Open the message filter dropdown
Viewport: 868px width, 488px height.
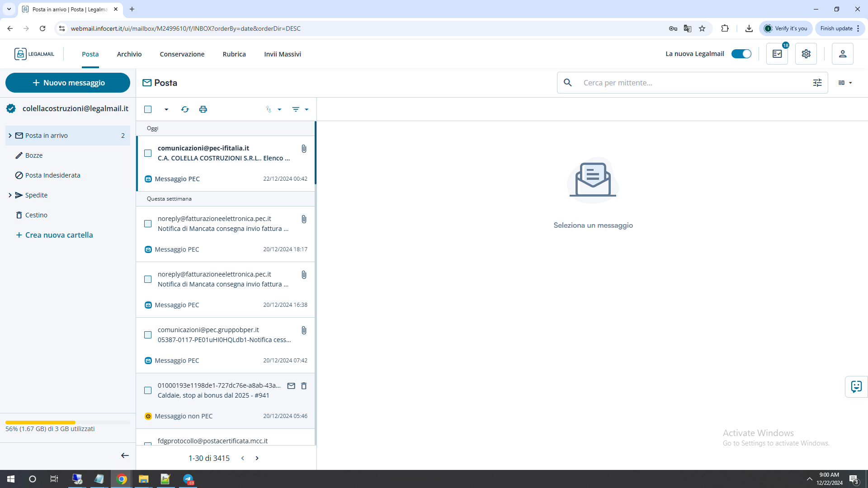point(300,109)
